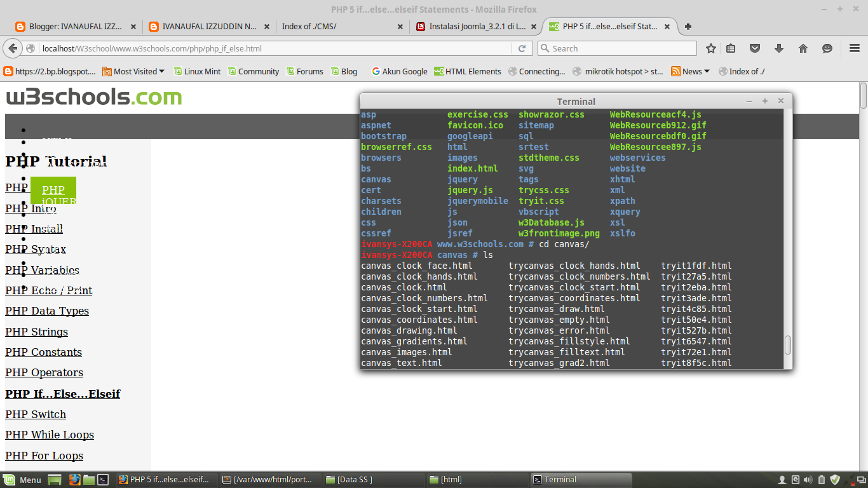Open the HTML Elements bookmark
Screen dimensions: 868x488
pyautogui.click(x=468, y=72)
